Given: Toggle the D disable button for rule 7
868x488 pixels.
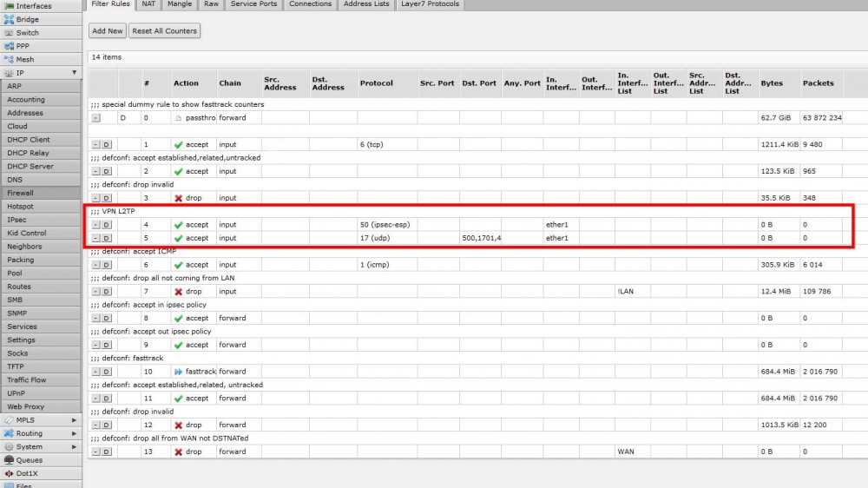Looking at the screenshot, I should coord(107,292).
